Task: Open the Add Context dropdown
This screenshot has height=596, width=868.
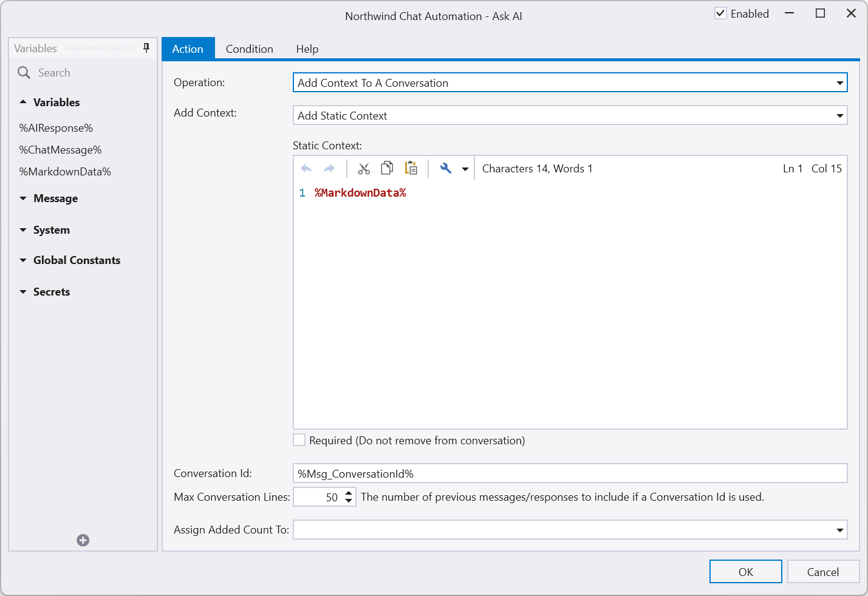Action: click(840, 116)
